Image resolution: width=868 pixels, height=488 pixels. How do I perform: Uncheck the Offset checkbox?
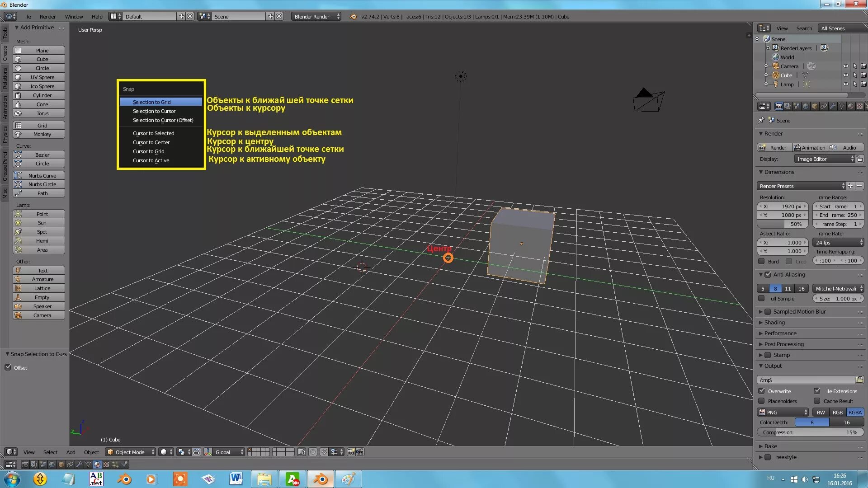coord(8,367)
